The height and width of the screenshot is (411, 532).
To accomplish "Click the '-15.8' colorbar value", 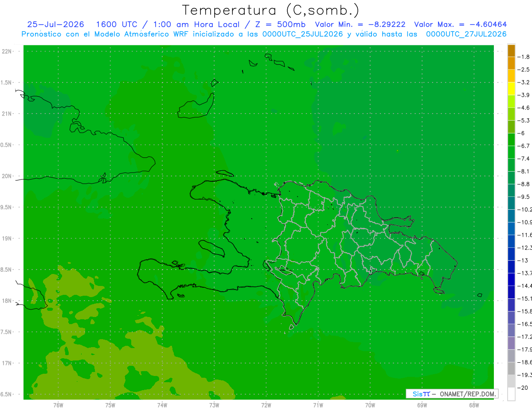I will click(525, 312).
